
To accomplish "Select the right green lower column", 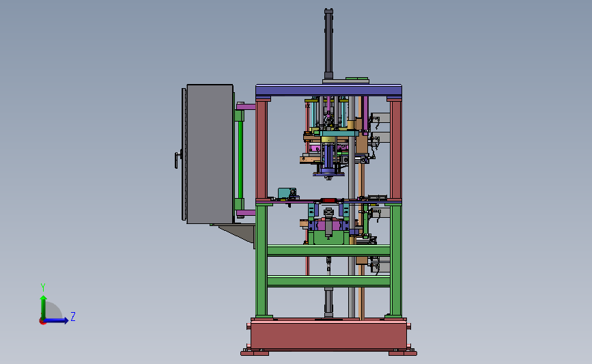I will pyautogui.click(x=395, y=261).
